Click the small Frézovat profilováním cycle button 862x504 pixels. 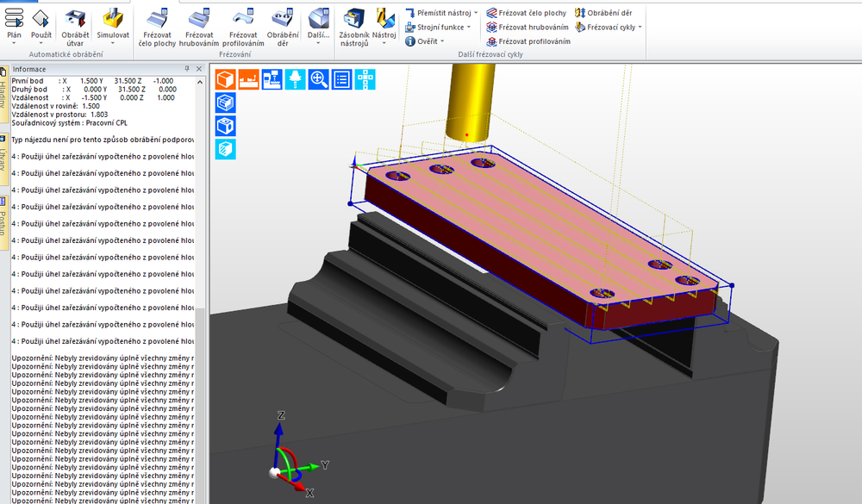click(x=533, y=41)
